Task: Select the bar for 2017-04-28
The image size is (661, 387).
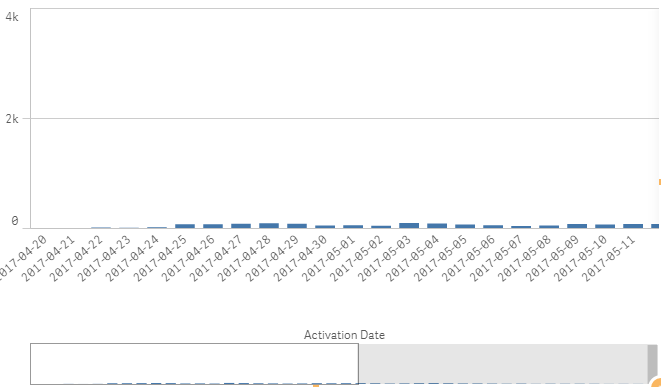Action: (x=269, y=226)
